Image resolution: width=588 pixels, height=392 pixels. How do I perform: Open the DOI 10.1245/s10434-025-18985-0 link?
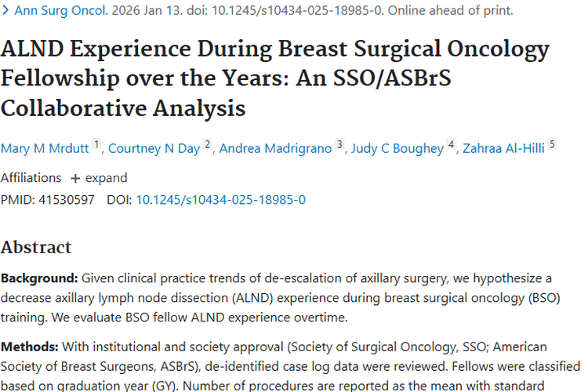coord(220,200)
